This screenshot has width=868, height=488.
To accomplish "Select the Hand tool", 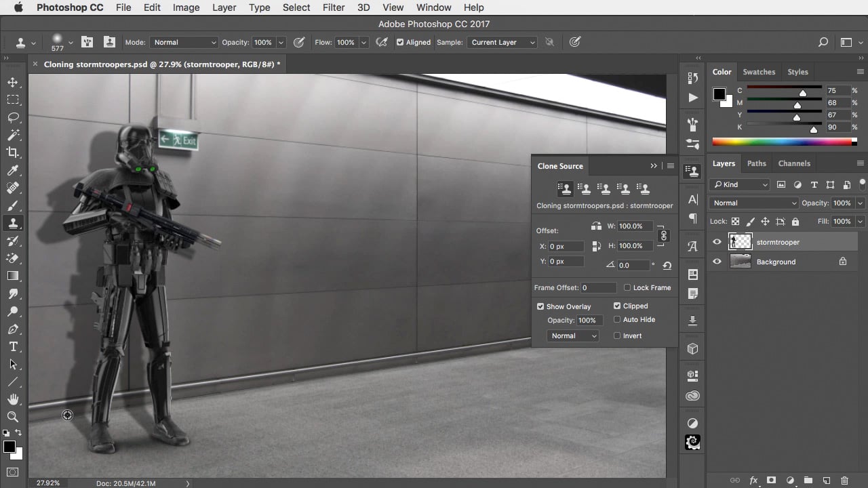I will [x=13, y=399].
